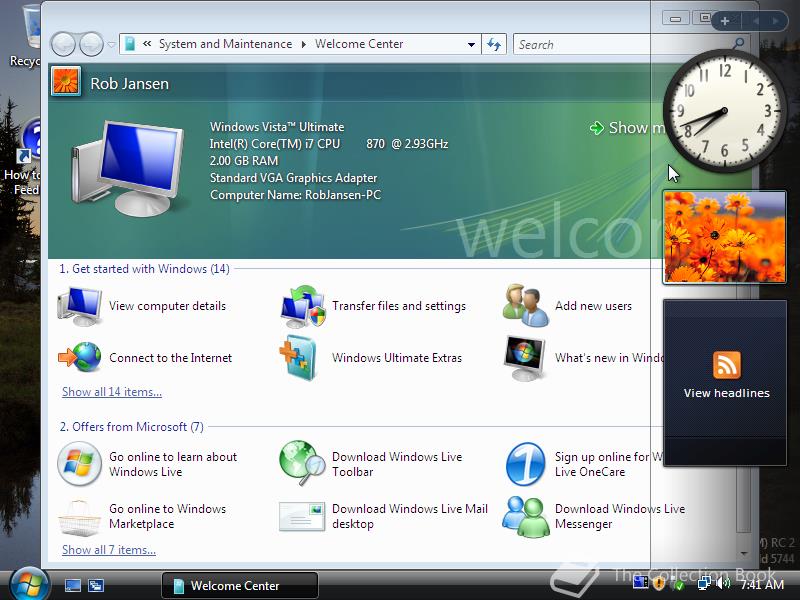
Task: Click the sidebar previous gadgets page arrow
Action: point(756,21)
